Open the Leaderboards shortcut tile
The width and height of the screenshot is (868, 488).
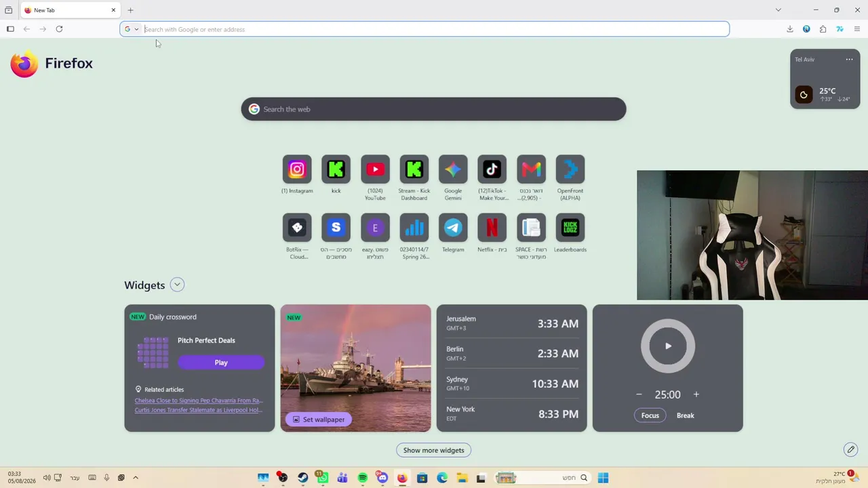570,228
